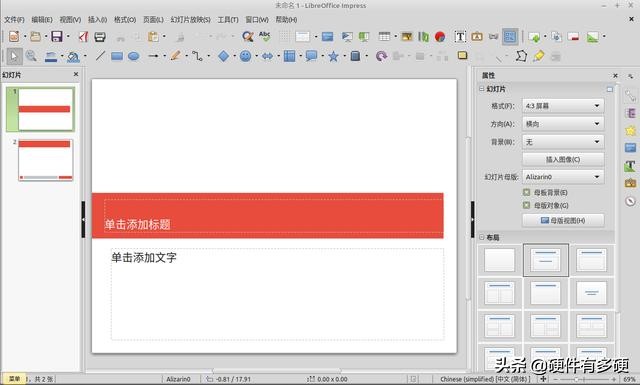
Task: Insert an image from toolbar icon
Action: (407, 37)
